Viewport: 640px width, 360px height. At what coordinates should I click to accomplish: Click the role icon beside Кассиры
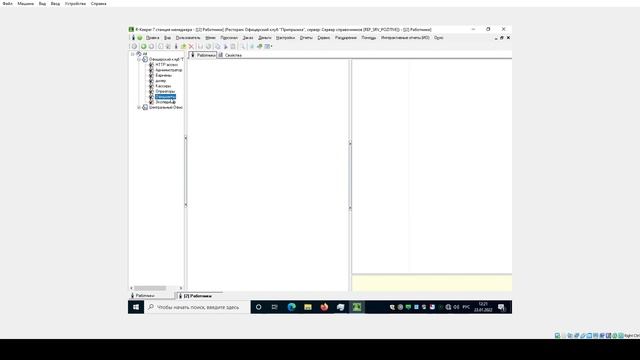151,86
